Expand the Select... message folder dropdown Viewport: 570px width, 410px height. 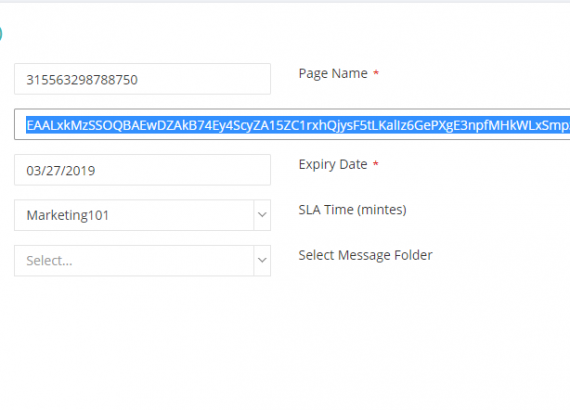point(142,260)
